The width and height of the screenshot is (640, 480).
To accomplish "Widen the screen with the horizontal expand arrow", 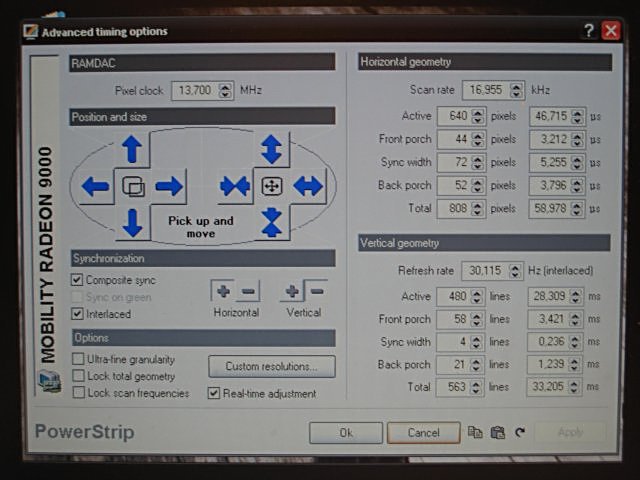I will pos(308,186).
